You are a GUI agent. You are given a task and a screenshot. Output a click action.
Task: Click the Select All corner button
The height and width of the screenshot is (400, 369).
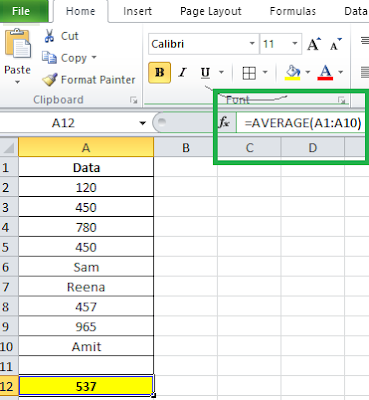9,148
